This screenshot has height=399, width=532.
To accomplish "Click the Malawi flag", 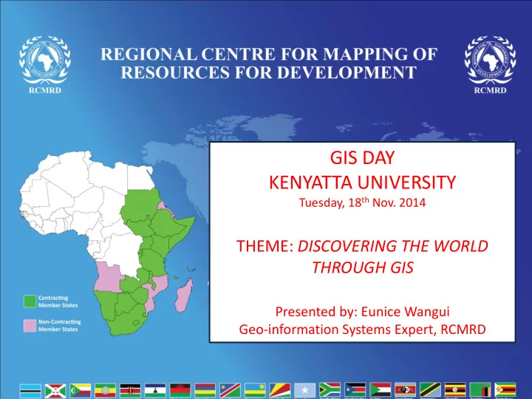I will point(180,391).
